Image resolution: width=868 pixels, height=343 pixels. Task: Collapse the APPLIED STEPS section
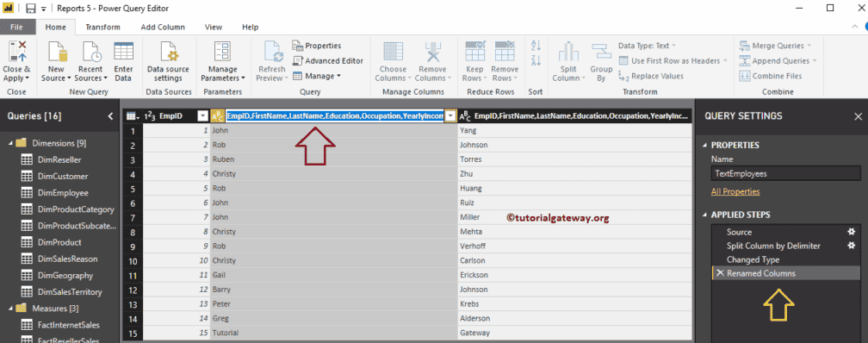click(704, 215)
